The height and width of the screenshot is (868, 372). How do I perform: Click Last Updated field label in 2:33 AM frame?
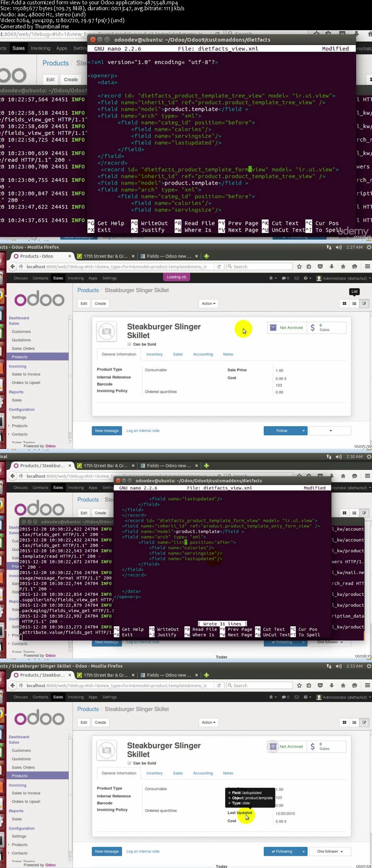point(240,812)
